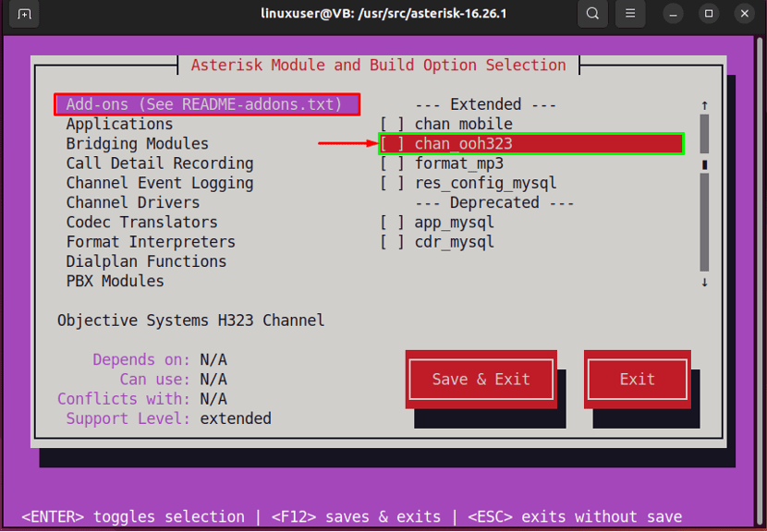
Task: Open new terminal tab icon
Action: point(24,14)
